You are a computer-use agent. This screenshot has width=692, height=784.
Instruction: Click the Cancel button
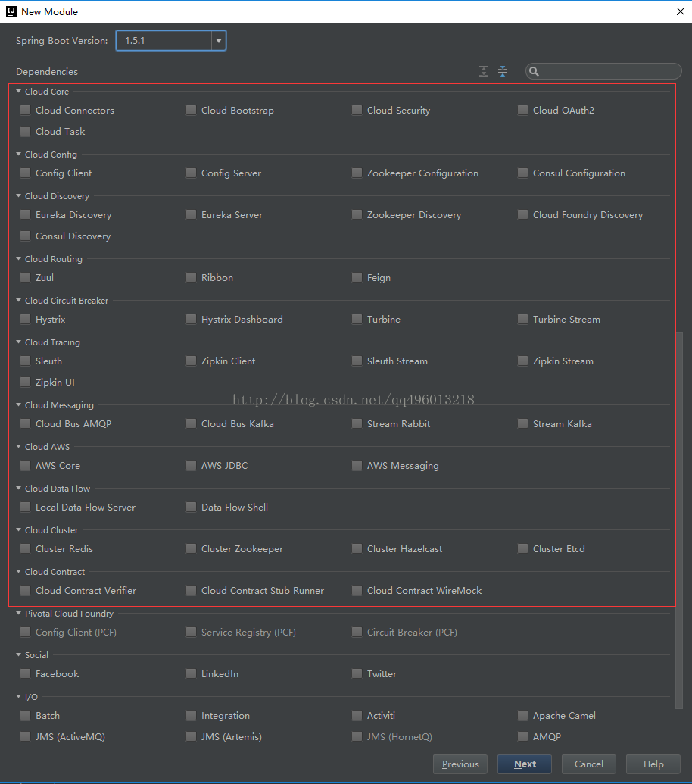pyautogui.click(x=588, y=764)
